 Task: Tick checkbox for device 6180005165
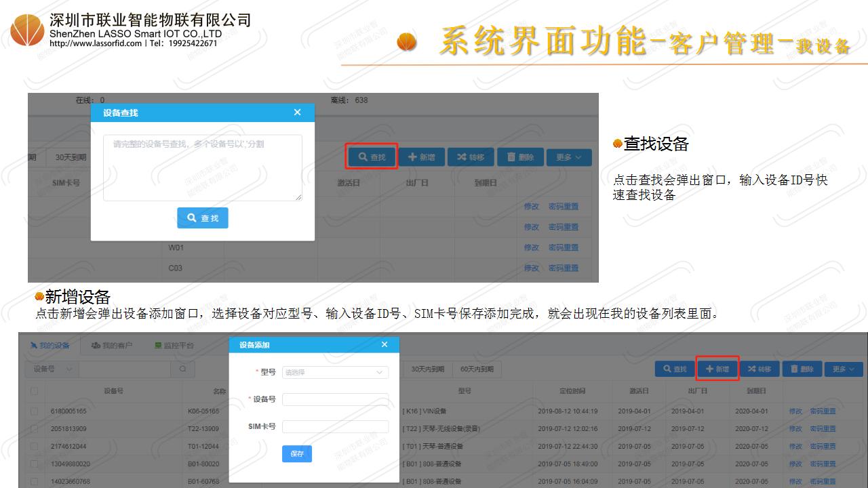(34, 411)
